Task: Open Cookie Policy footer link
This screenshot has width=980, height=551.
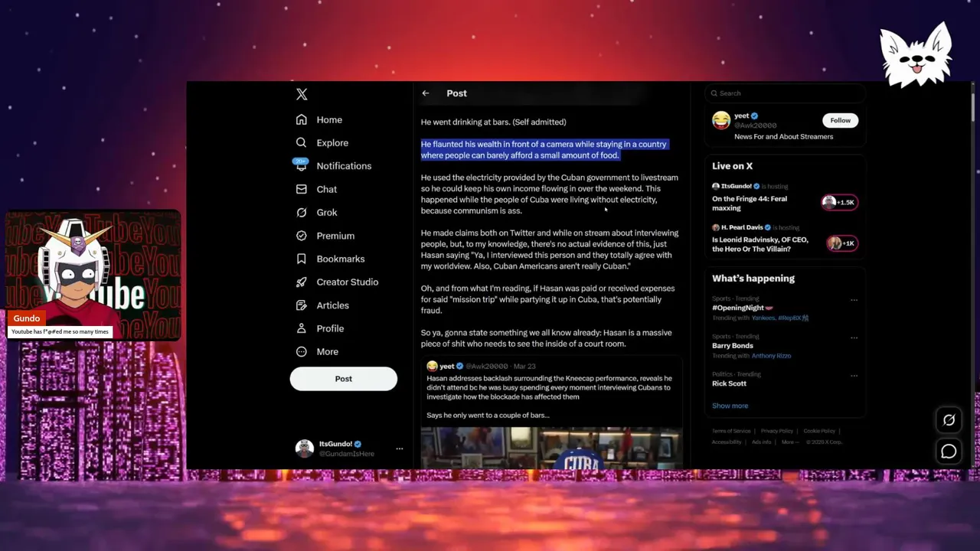Action: point(819,431)
